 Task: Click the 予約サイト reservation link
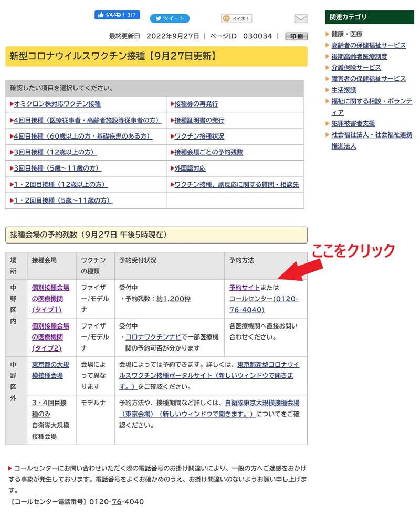coord(245,288)
